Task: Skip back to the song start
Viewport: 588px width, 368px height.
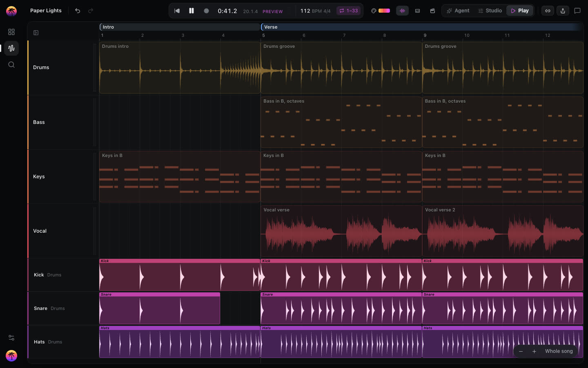Action: pyautogui.click(x=177, y=11)
